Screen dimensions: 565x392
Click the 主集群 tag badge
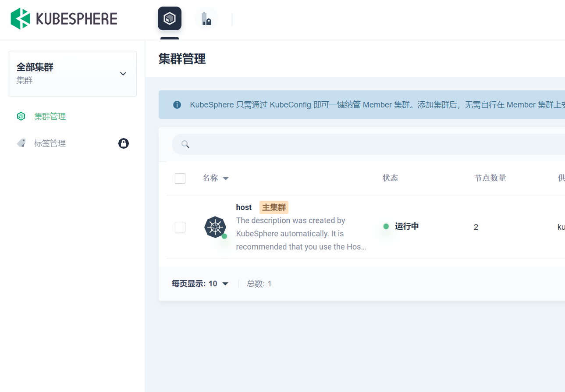pos(274,207)
